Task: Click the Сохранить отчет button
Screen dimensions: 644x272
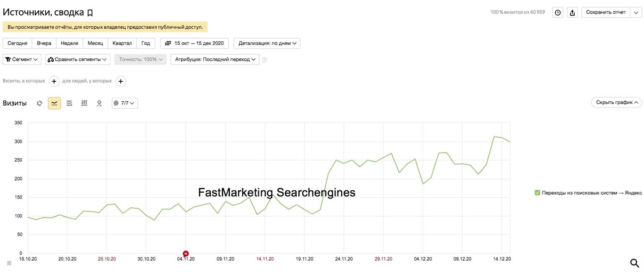Action: click(x=605, y=12)
